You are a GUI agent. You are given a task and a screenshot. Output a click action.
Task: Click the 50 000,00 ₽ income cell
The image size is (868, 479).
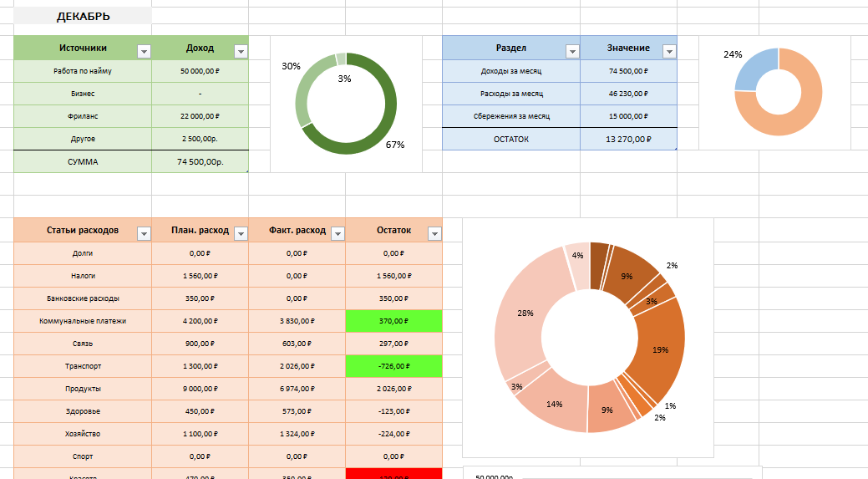[x=201, y=71]
